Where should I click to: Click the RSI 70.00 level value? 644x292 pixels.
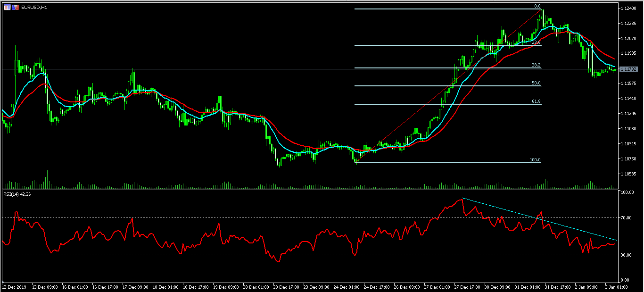click(627, 218)
